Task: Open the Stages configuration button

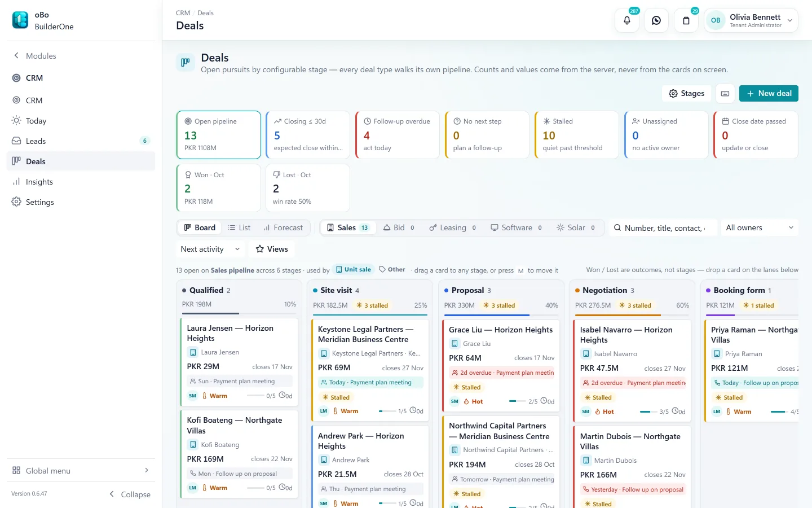Action: pos(686,94)
